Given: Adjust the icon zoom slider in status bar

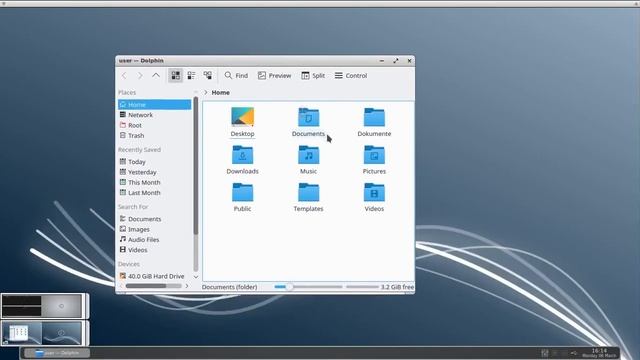Looking at the screenshot, I should click(308, 287).
